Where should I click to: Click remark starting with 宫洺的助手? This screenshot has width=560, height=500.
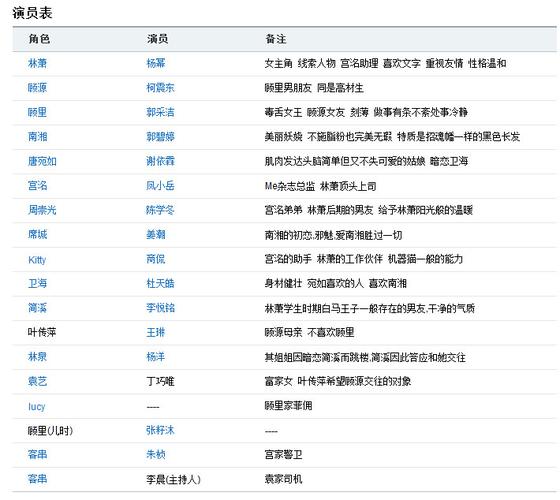[x=364, y=259]
